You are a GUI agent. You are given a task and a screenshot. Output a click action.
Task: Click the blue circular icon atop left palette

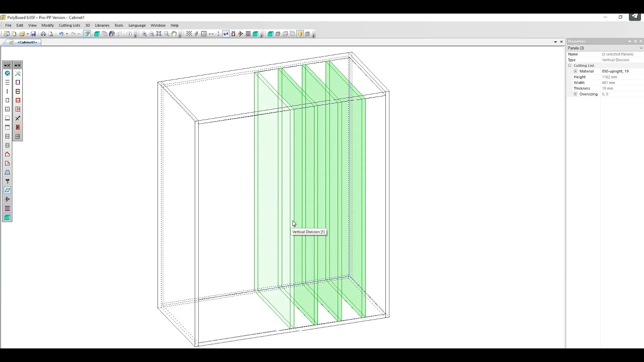point(7,73)
